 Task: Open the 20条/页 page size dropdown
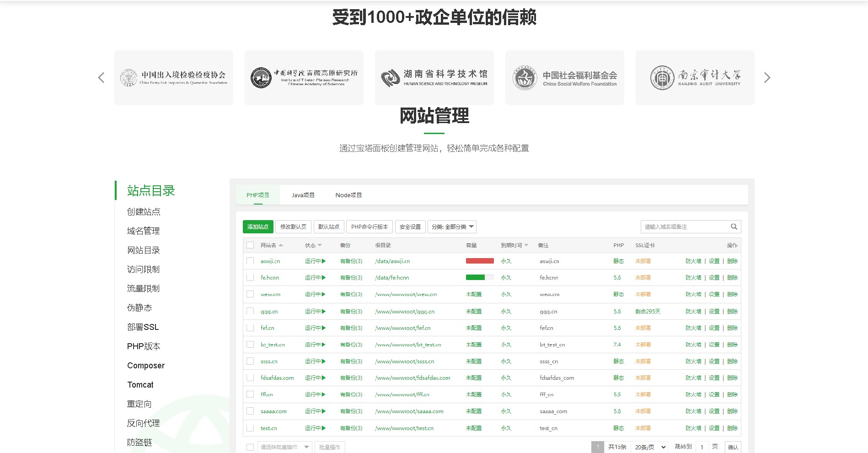649,447
